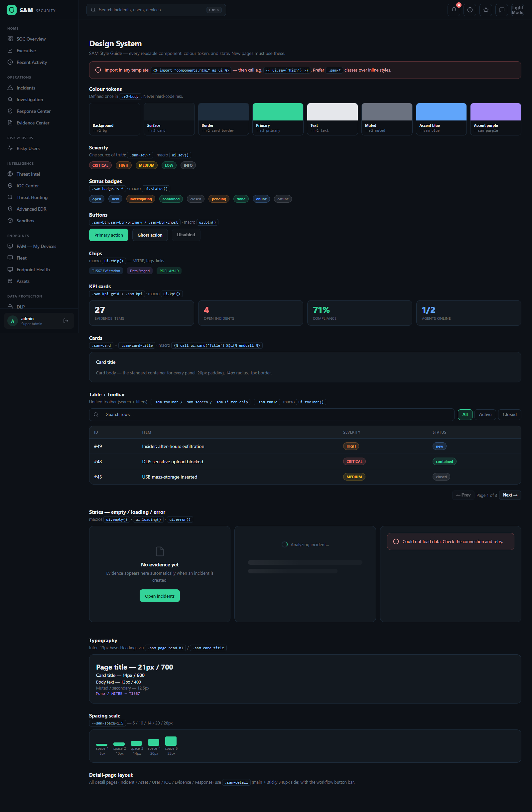Click the Threat Hunting magnifier icon
The width and height of the screenshot is (532, 812).
click(x=10, y=197)
